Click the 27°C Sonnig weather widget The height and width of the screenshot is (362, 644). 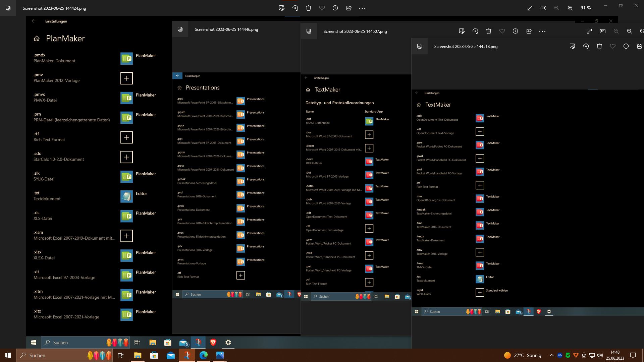click(x=523, y=355)
